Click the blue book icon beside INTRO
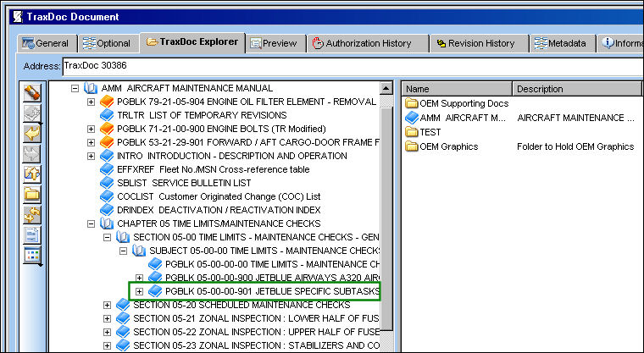Viewport: 644px width, 353px height. [x=107, y=156]
